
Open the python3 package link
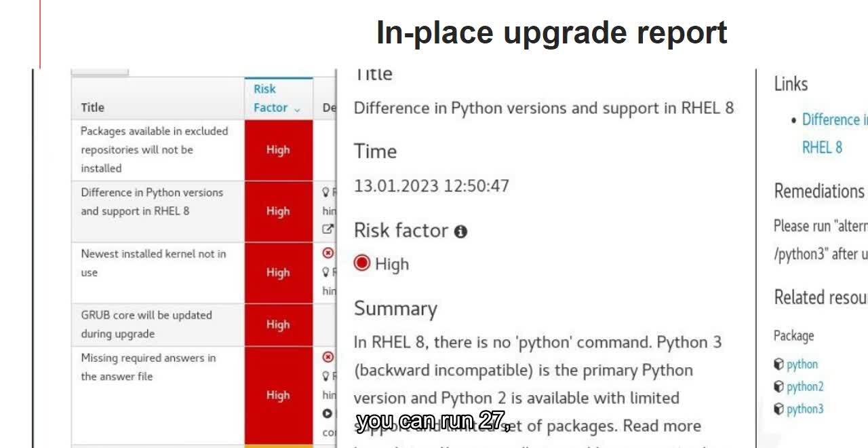click(805, 409)
